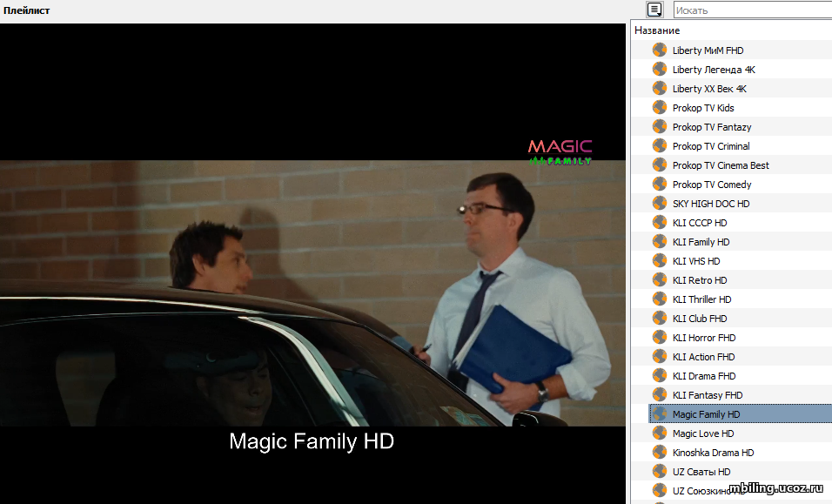
Task: Click the globe icon for KLI Thriller HD
Action: click(x=660, y=299)
